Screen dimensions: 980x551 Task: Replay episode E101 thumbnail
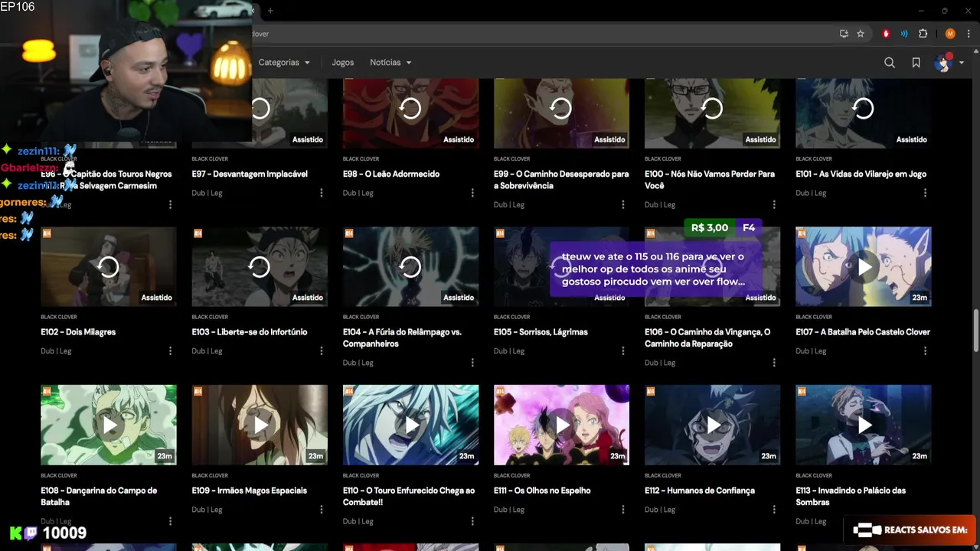tap(863, 109)
